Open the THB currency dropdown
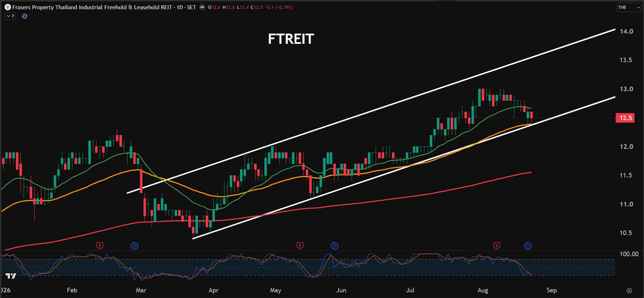Screen dimensions: 644x298 point(629,7)
